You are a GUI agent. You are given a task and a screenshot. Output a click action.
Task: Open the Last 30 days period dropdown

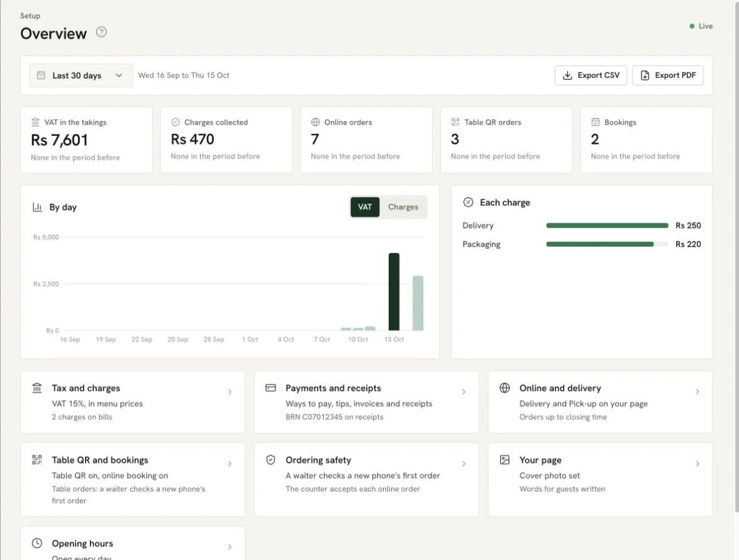(x=81, y=76)
